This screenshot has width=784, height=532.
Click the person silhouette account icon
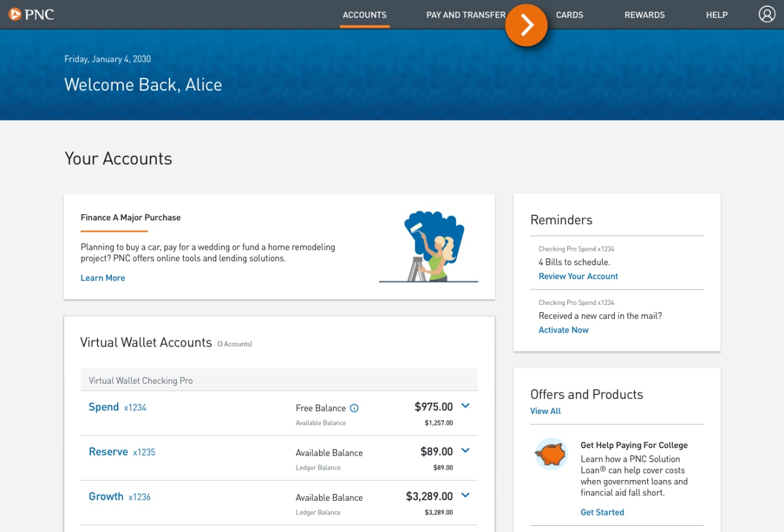click(x=767, y=13)
